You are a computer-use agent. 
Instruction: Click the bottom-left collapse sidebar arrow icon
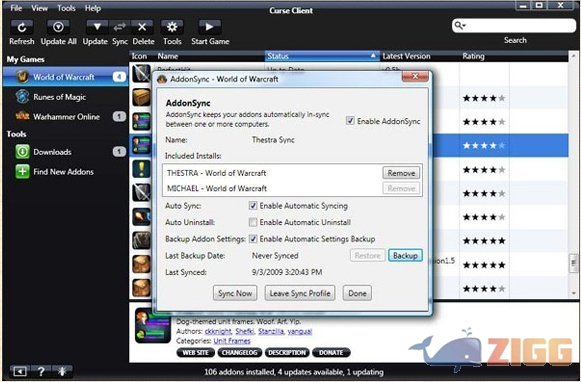pos(19,371)
